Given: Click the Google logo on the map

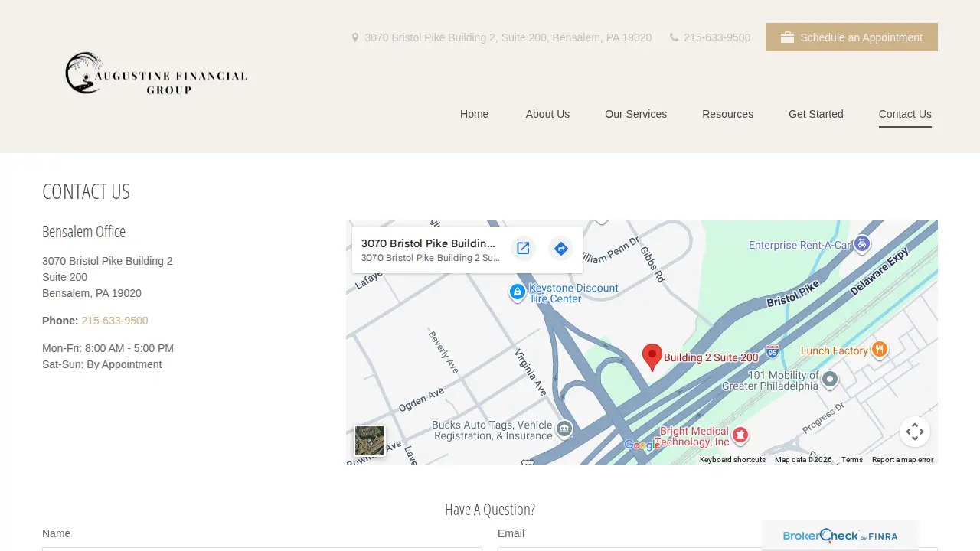Looking at the screenshot, I should click(642, 445).
